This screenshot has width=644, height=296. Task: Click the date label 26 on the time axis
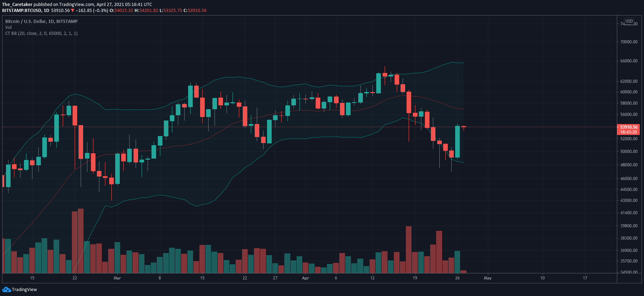[457, 278]
